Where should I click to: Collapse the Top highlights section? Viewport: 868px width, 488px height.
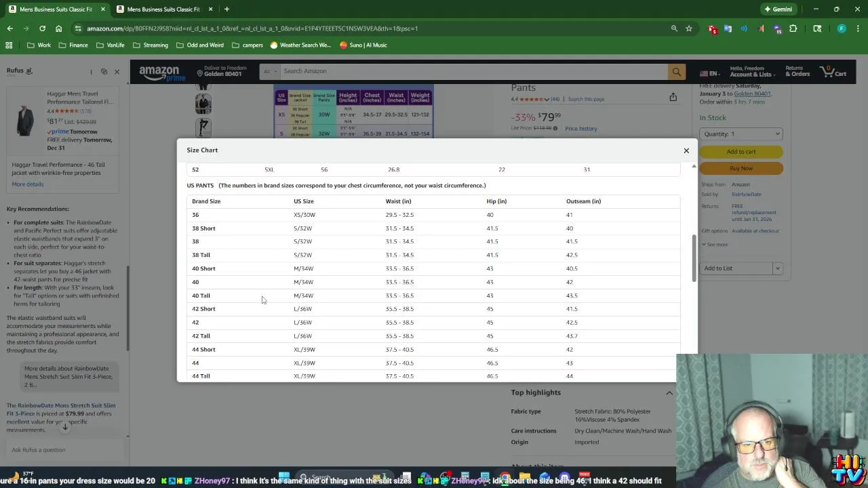669,393
